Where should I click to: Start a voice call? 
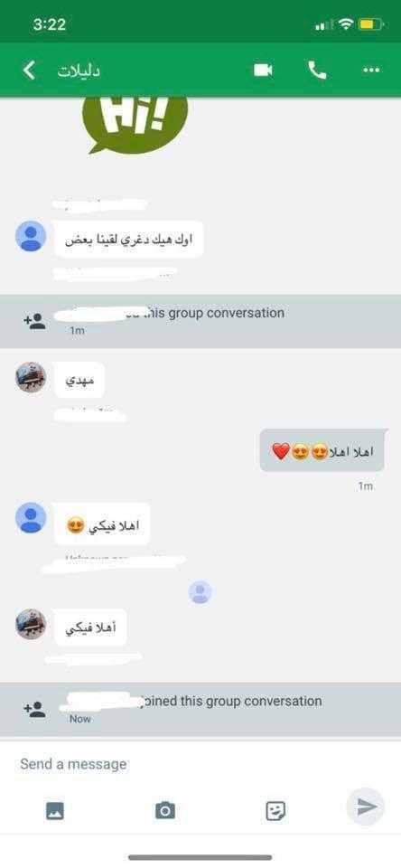[317, 71]
